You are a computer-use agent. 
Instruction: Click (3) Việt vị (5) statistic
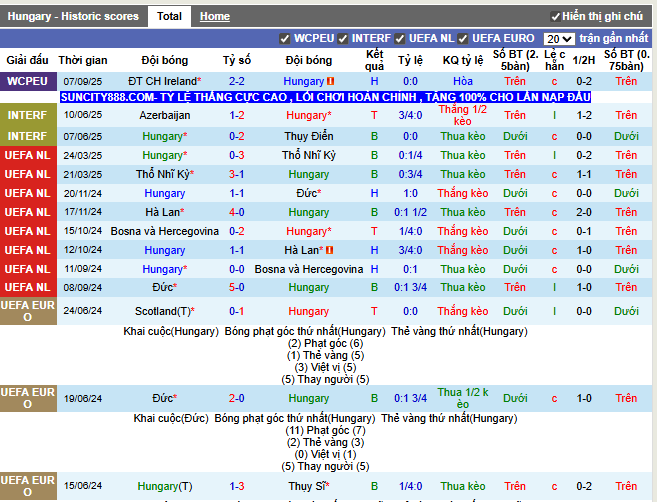(x=325, y=367)
